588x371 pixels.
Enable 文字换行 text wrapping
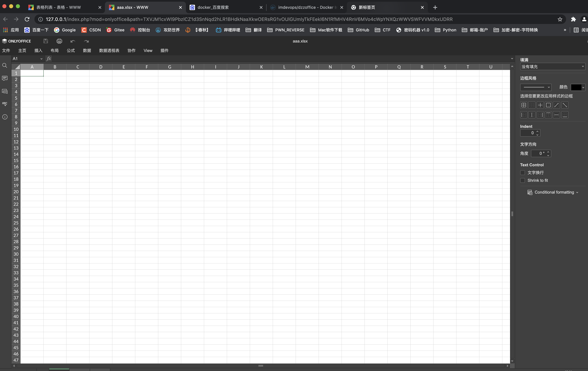pos(523,173)
